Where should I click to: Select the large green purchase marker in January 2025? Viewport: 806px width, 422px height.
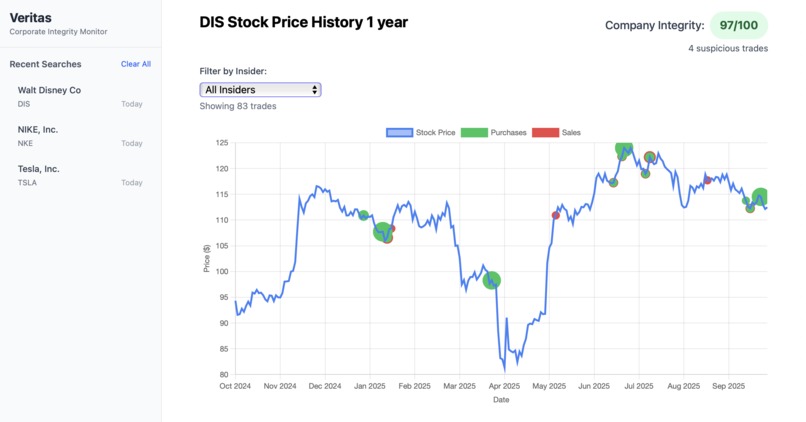(x=382, y=232)
